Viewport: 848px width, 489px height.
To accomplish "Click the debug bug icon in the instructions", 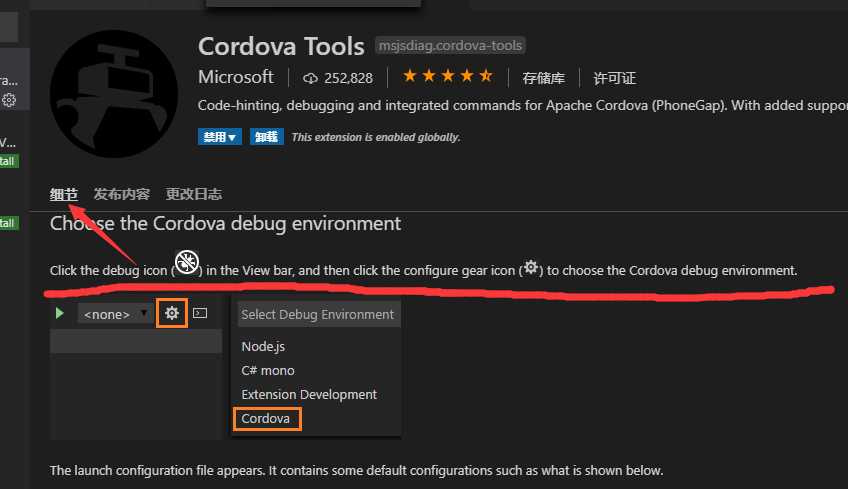I will click(x=187, y=262).
